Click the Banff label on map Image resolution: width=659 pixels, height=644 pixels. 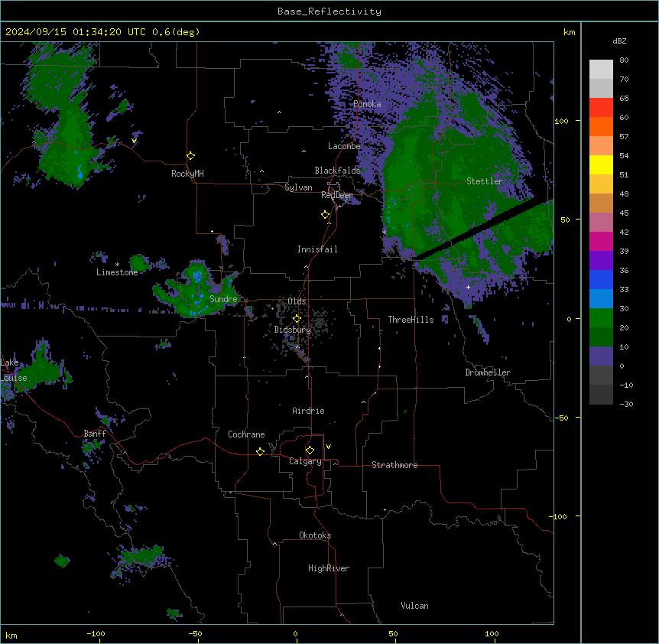[95, 434]
